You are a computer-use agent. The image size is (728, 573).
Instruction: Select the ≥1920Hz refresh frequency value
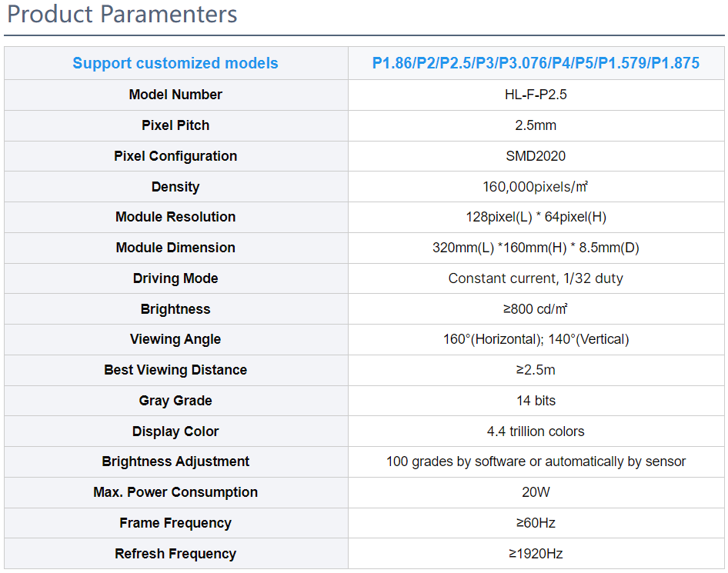pos(536,554)
